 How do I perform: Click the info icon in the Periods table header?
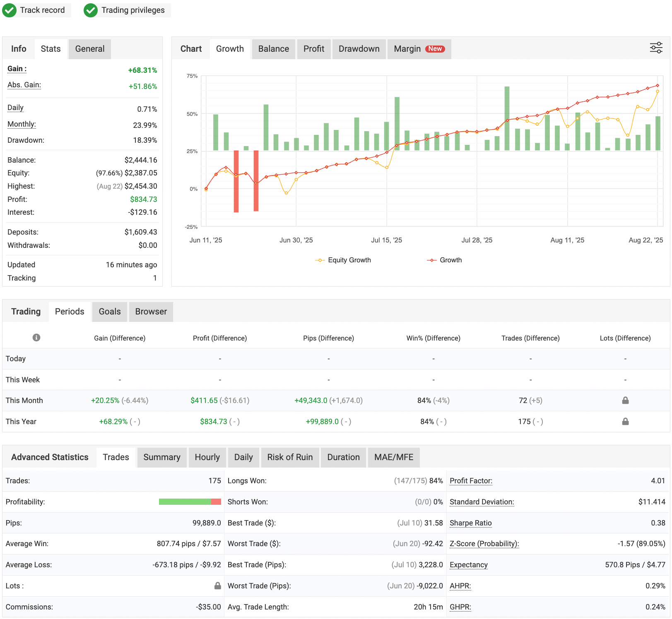point(36,338)
